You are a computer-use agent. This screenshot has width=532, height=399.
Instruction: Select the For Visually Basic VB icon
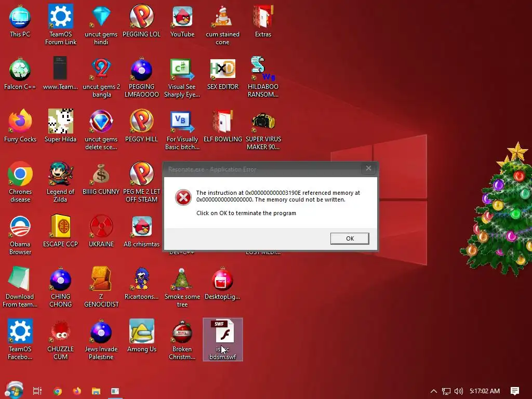182,129
